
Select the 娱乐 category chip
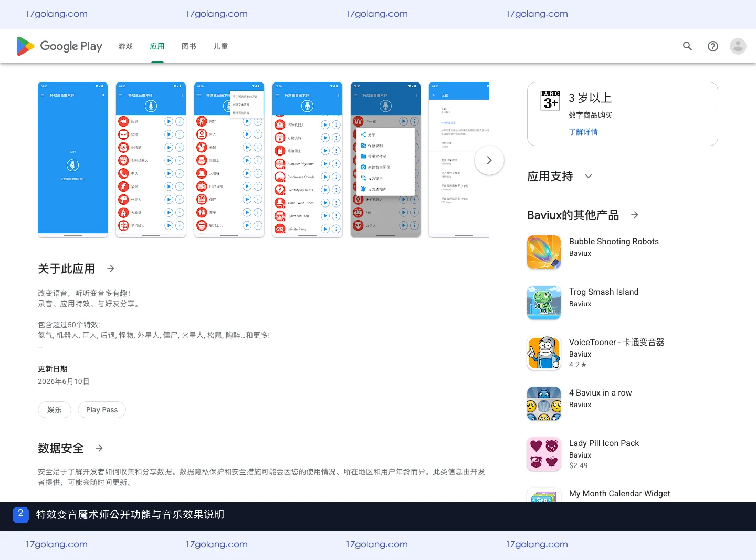[55, 410]
